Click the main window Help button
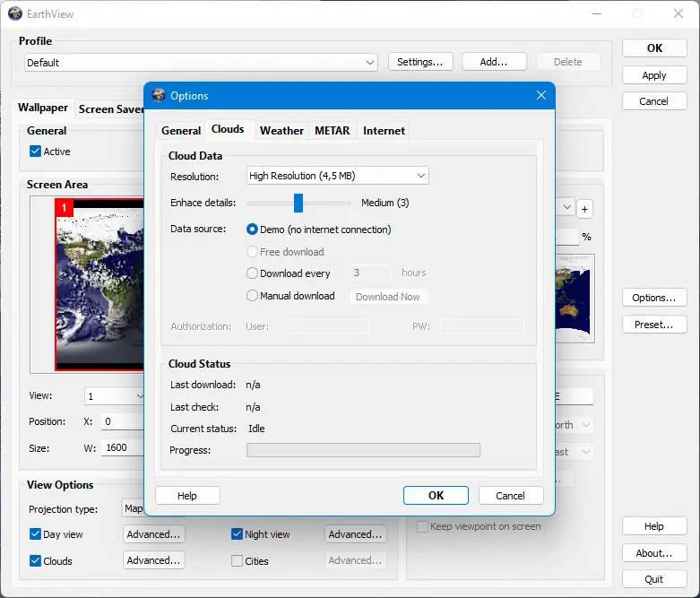 pos(654,526)
